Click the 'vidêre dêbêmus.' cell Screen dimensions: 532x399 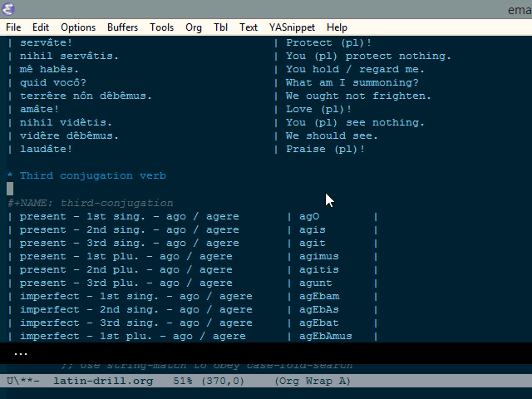(x=69, y=135)
